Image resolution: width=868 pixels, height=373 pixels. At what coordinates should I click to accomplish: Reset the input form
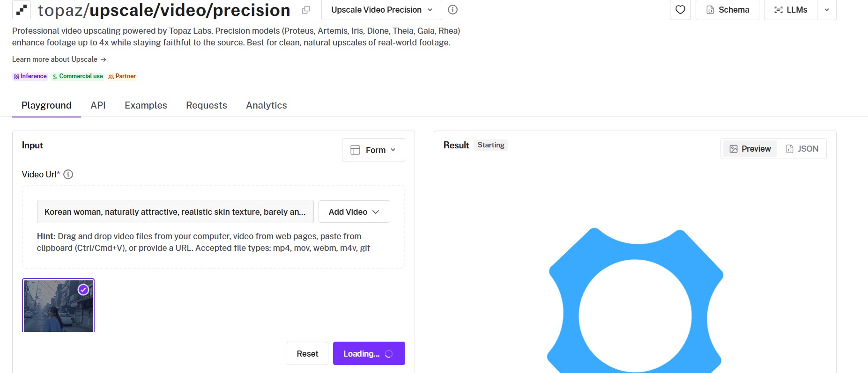coord(307,353)
